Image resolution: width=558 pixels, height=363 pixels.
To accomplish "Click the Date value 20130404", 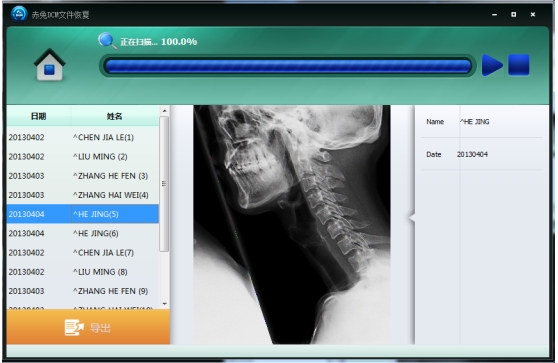I will pos(472,154).
